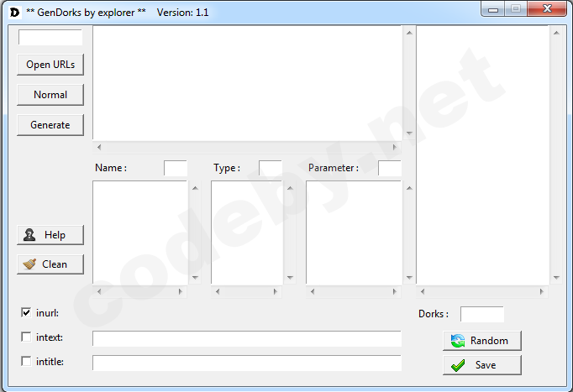
Task: Click left arrow of Parameter list horizontal scrollbar
Action: [313, 291]
